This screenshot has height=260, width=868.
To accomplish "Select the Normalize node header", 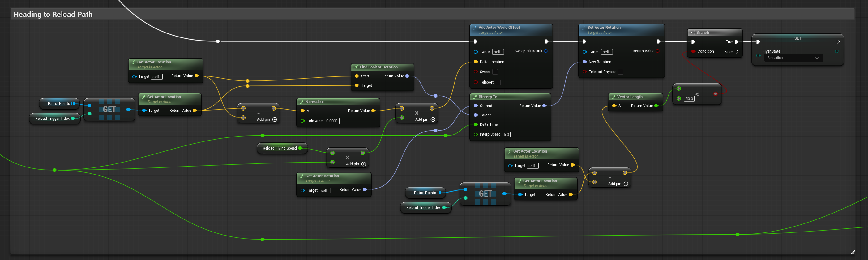I will [x=338, y=102].
